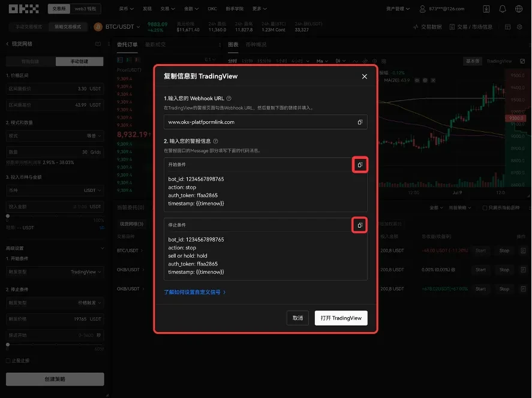The height and width of the screenshot is (398, 532).
Task: Expand the 更多 menu
Action: (260, 9)
